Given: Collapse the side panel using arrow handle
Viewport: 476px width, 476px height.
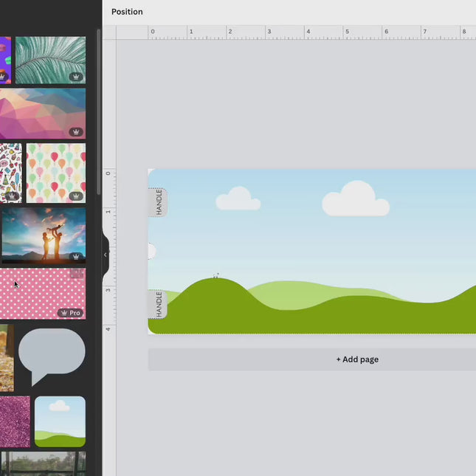Looking at the screenshot, I should tap(105, 255).
